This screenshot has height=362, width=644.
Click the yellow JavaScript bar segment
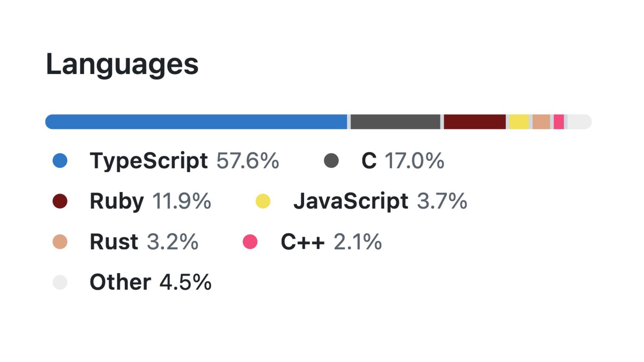pyautogui.click(x=519, y=122)
